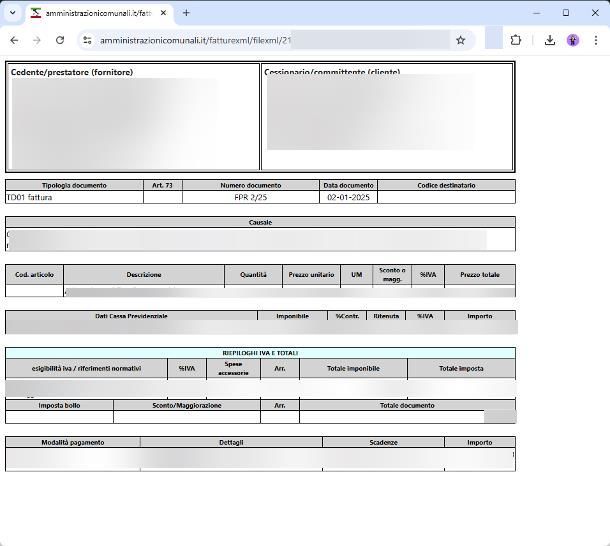Select the 'TD01 fattura' cell

74,197
